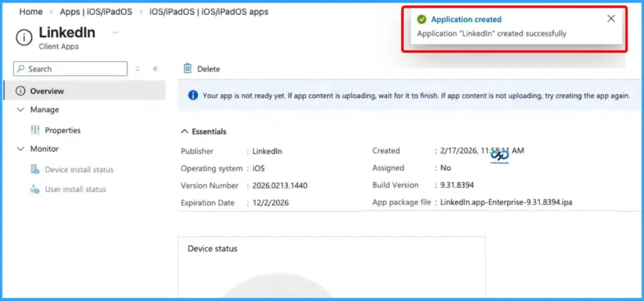Viewport: 644px width, 301px height.
Task: Click the Properties bars icon
Action: [x=35, y=130]
